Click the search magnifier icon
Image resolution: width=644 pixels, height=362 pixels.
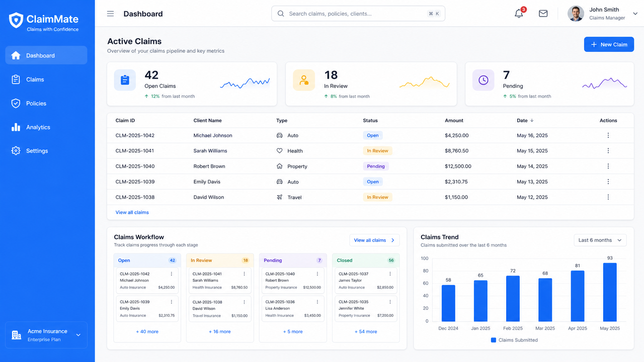281,14
